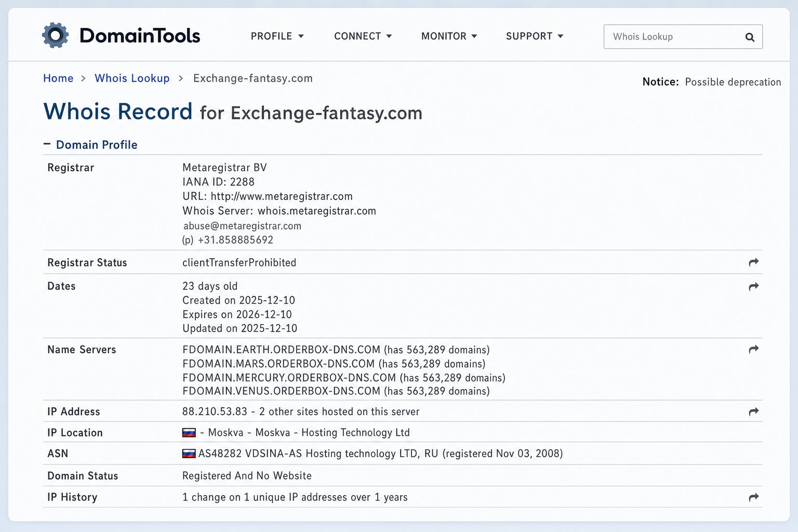This screenshot has height=532, width=798.
Task: Collapse the Domain Profile section
Action: pyautogui.click(x=90, y=145)
